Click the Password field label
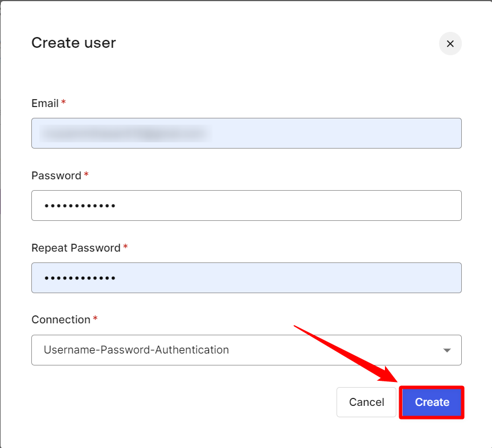 pyautogui.click(x=56, y=176)
